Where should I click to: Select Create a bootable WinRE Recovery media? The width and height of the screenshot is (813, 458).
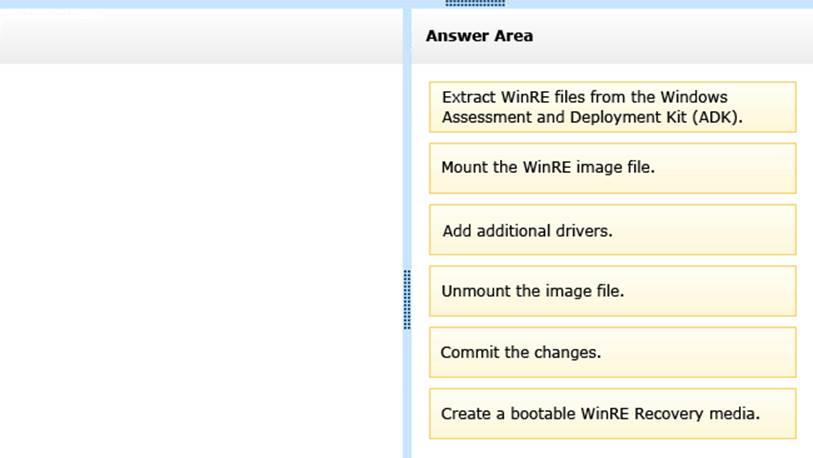612,413
